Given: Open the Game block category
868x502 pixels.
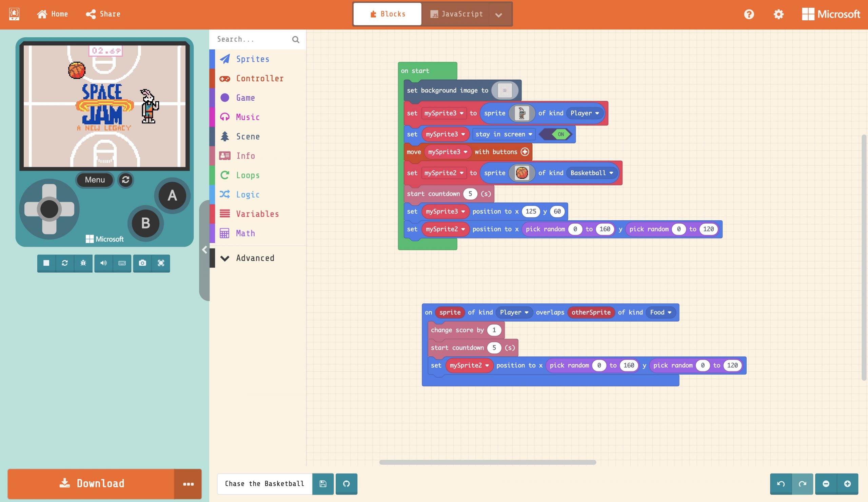Looking at the screenshot, I should [x=258, y=98].
